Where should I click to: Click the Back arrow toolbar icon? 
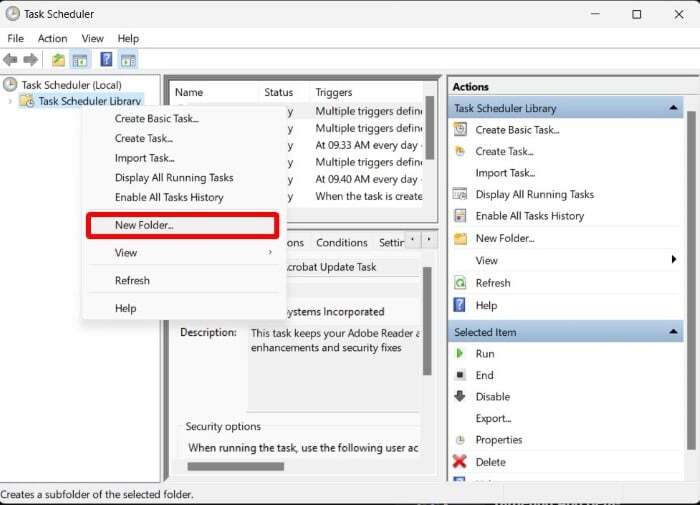click(10, 59)
